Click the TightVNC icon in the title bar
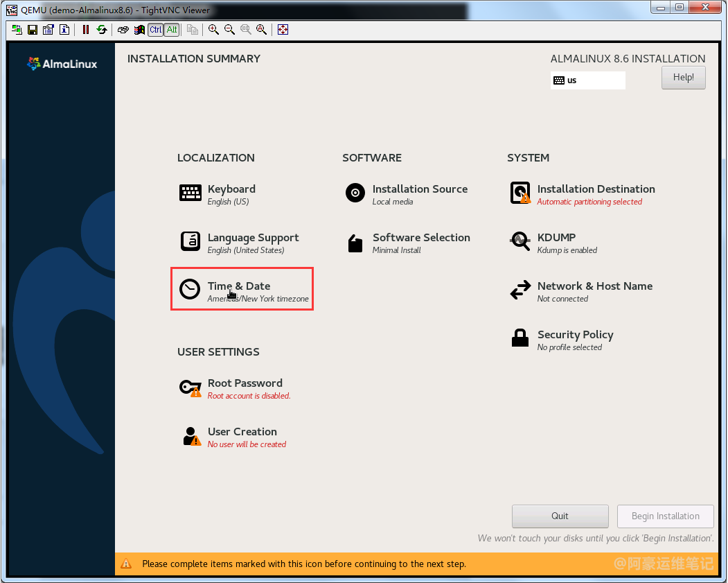 click(12, 10)
